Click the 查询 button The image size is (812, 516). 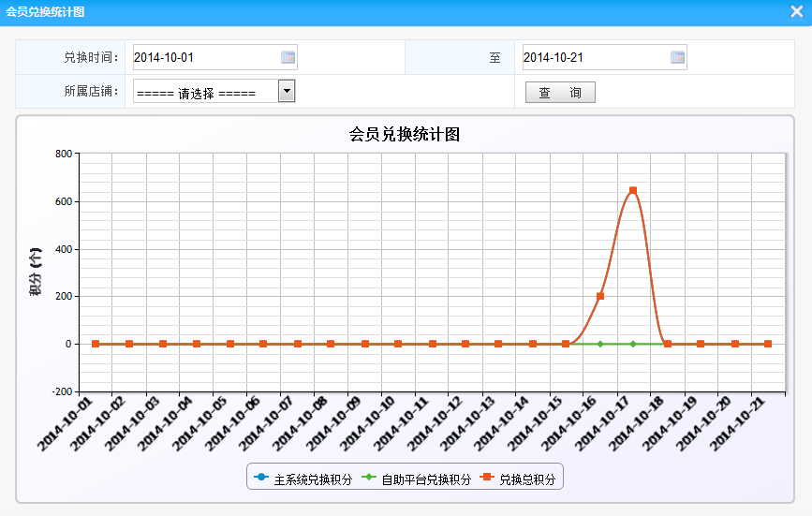[560, 93]
